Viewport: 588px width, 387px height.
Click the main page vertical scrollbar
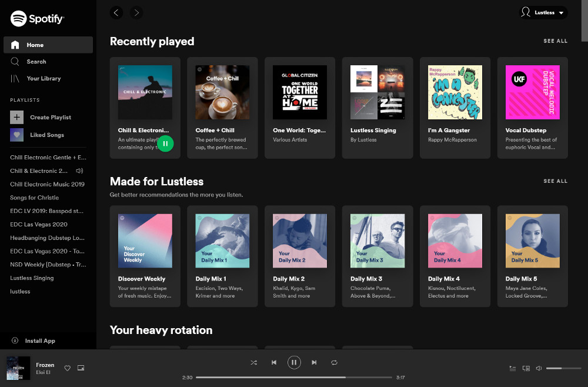click(x=584, y=21)
